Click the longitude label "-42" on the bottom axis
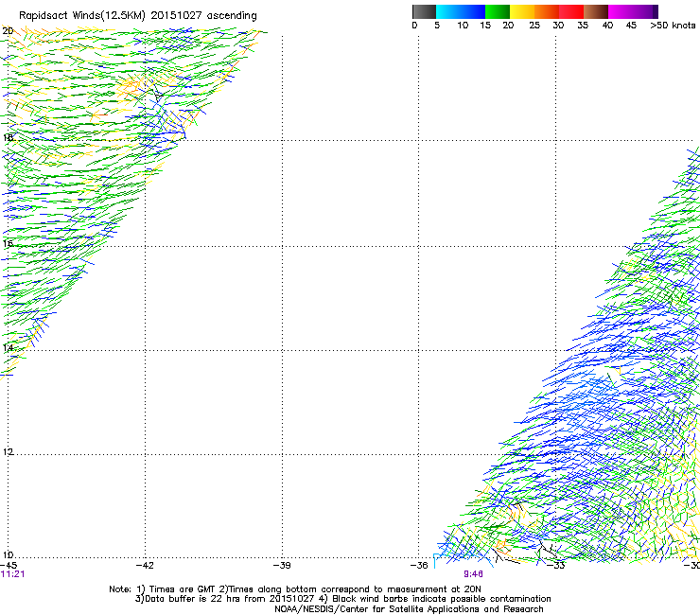 145,566
